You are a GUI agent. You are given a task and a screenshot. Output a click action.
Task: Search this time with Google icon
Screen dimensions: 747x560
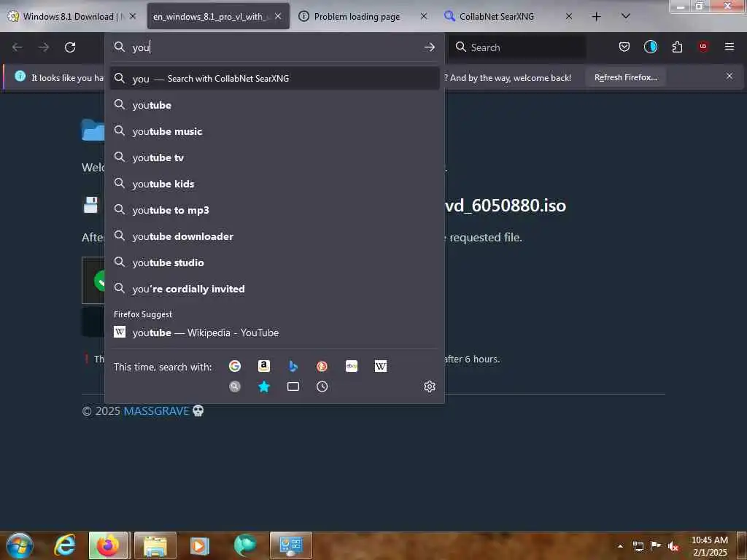click(234, 366)
